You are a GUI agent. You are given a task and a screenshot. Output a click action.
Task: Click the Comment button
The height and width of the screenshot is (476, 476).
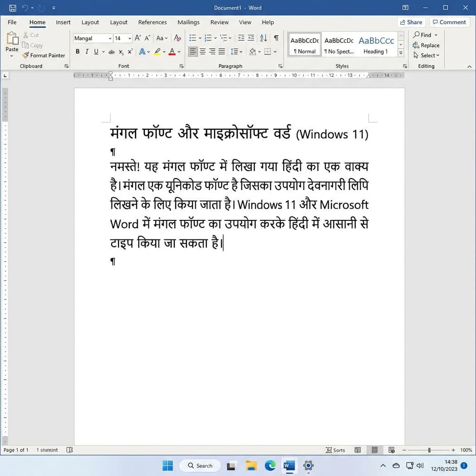coord(450,22)
